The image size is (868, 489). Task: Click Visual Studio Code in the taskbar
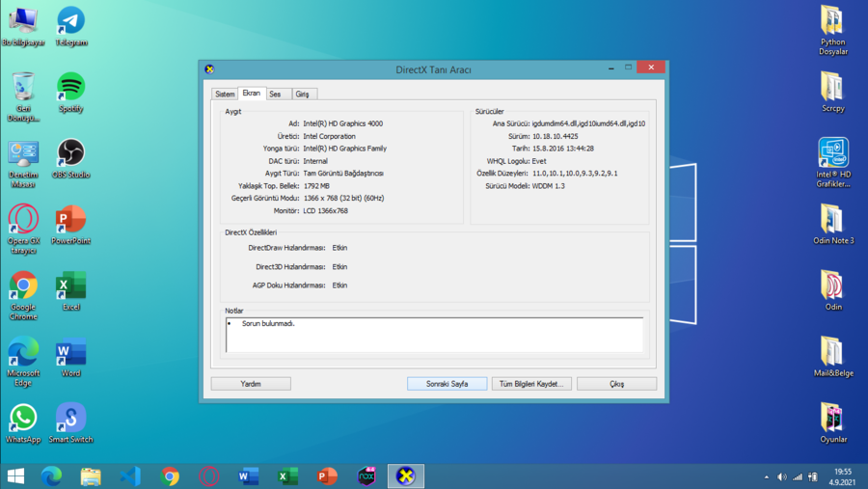[x=130, y=476]
